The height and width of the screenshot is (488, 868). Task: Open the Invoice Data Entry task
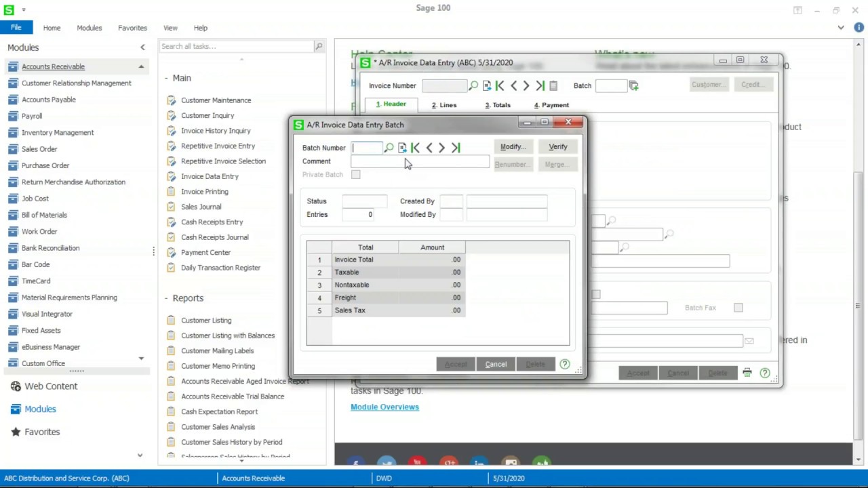(x=210, y=176)
